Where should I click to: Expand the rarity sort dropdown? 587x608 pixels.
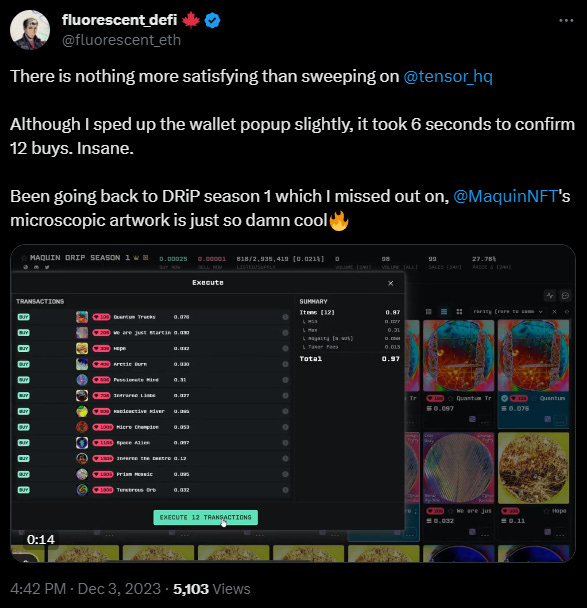pyautogui.click(x=508, y=312)
